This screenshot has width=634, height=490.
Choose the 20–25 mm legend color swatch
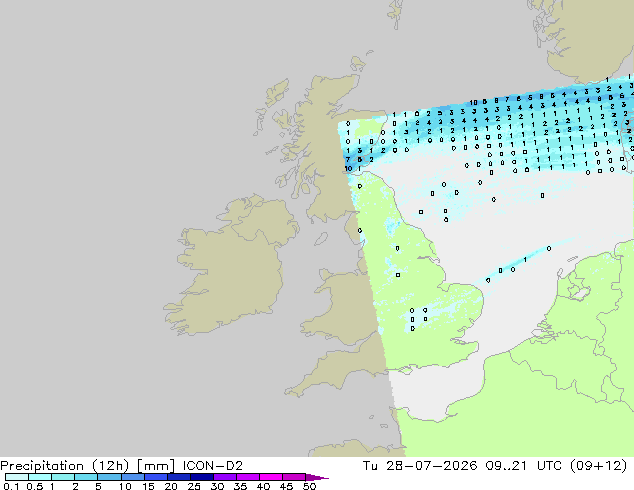pos(178,477)
